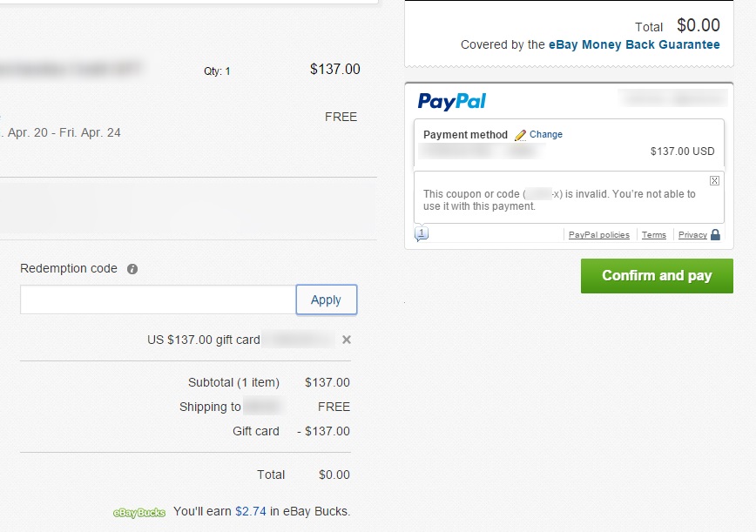
Task: Click the $2.74 eBay Bucks amount
Action: point(251,511)
